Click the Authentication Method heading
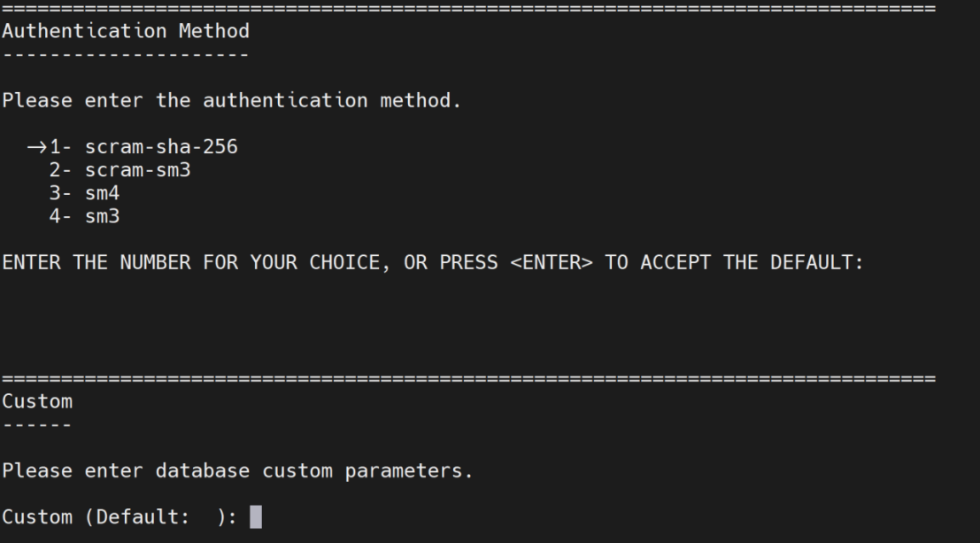980x543 pixels. (x=125, y=32)
